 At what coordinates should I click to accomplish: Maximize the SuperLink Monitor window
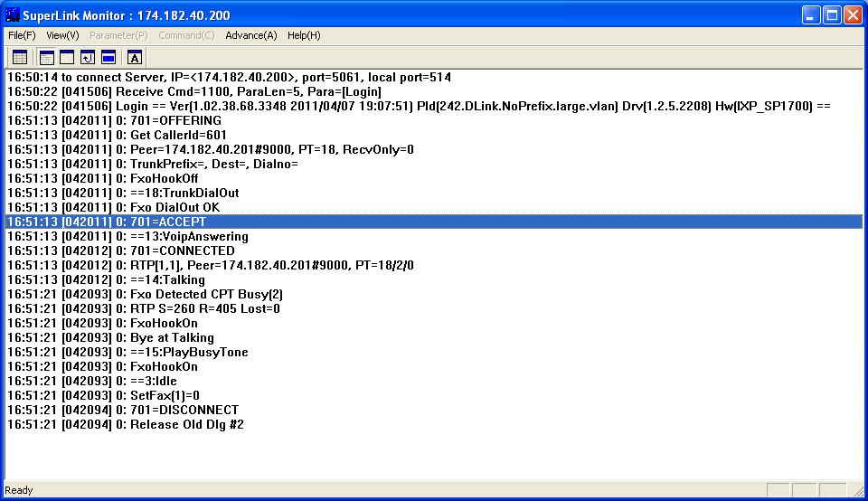[832, 15]
